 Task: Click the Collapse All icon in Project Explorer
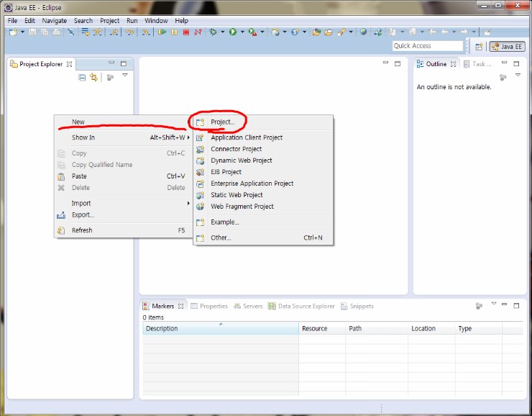coord(82,77)
